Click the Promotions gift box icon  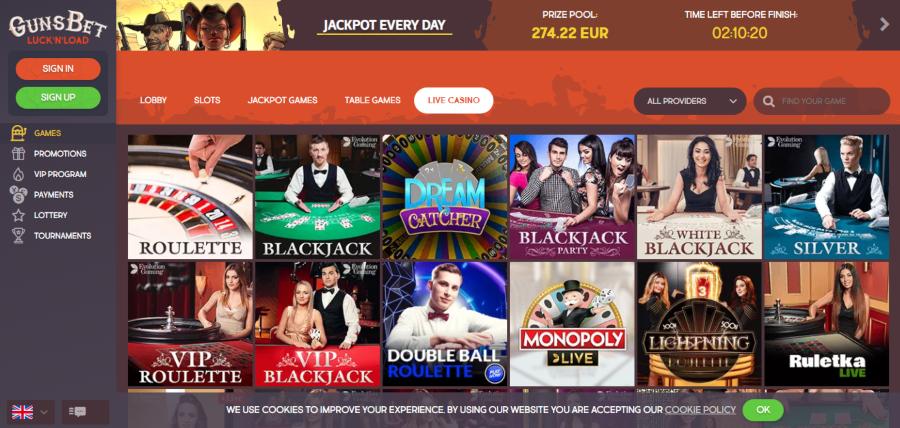[18, 154]
